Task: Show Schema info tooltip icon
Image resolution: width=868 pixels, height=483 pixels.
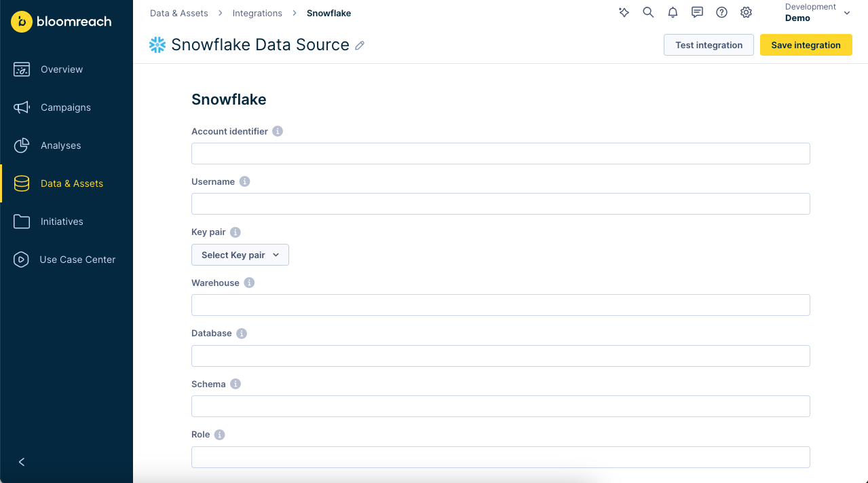Action: [x=235, y=384]
